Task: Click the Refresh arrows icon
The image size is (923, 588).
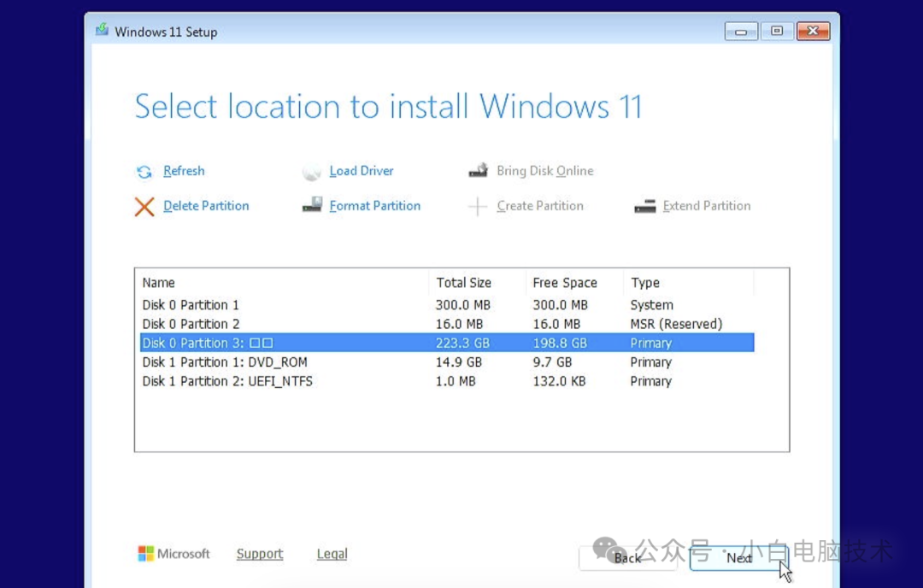Action: pos(144,172)
